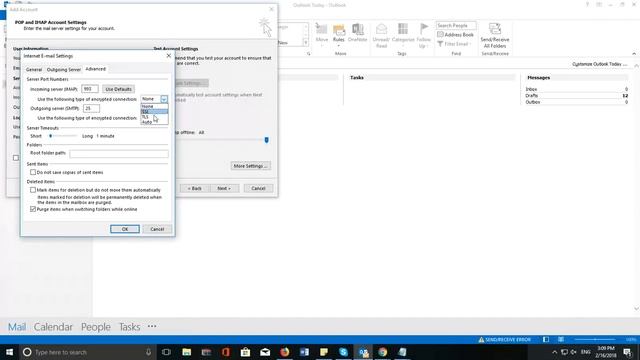640x360 pixels.
Task: Switch to Reading view icon in status bar
Action: (x=561, y=340)
